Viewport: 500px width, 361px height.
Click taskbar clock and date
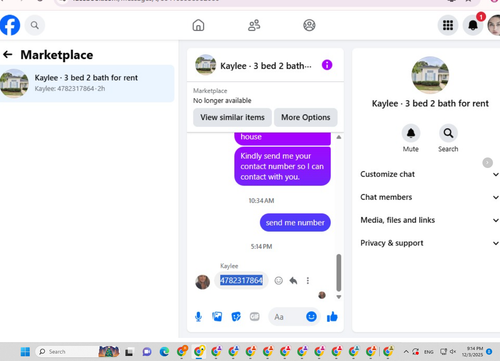(x=473, y=351)
